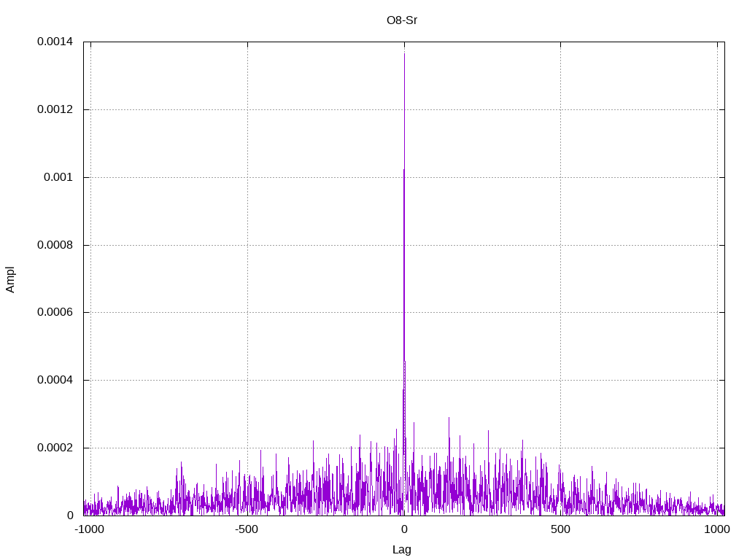Viewport: 747px width, 560px height.
Task: Click the 0.001 y-axis tick label
Action: point(58,177)
